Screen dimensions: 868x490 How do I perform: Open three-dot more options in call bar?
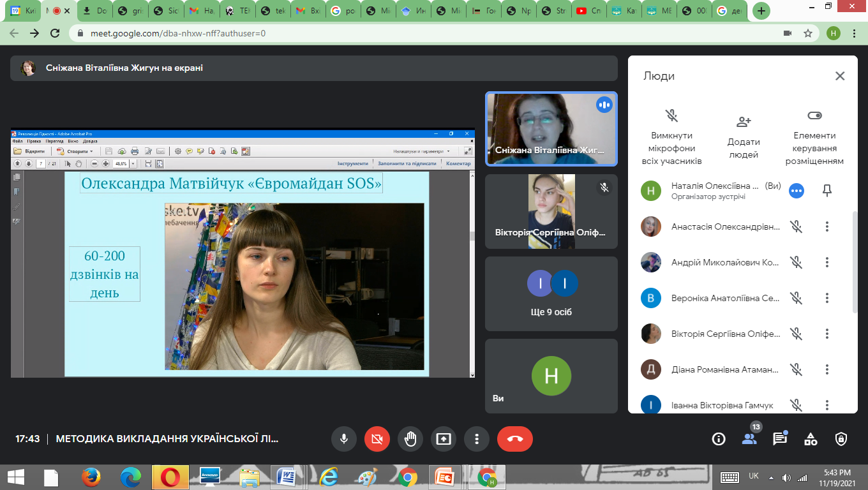(477, 439)
